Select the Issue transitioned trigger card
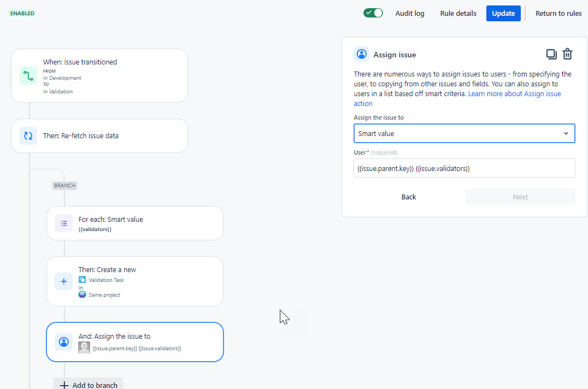Viewport: 588px width, 389px height. [99, 76]
